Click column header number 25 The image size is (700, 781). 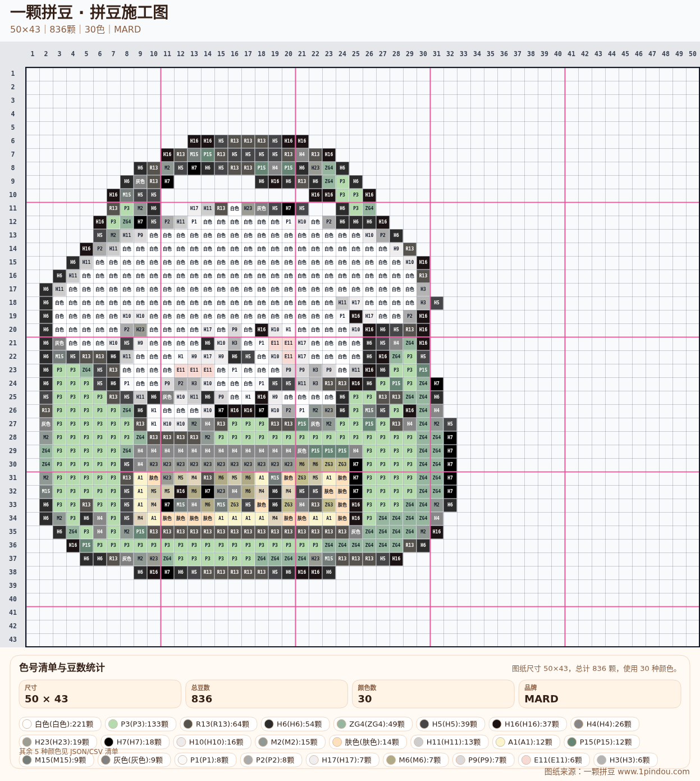tap(356, 54)
